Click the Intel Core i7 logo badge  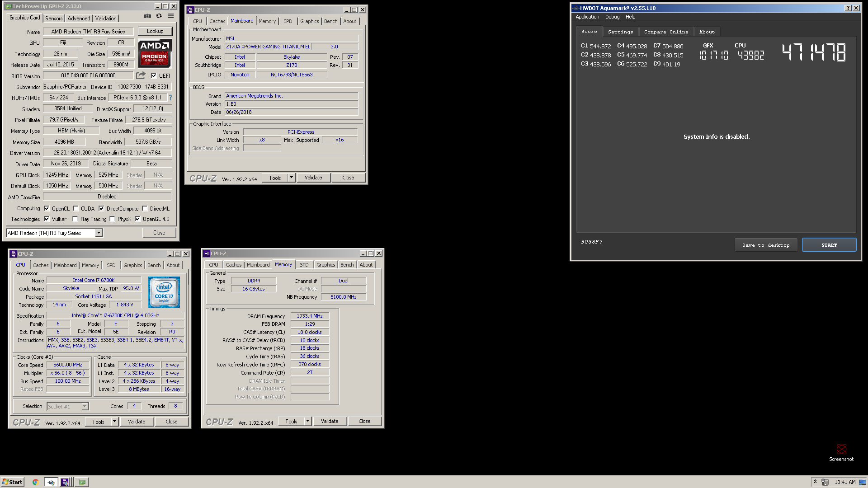[164, 292]
